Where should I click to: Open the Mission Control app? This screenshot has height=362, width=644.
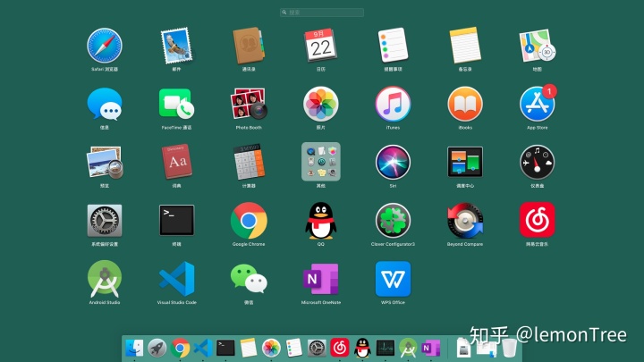(x=465, y=162)
